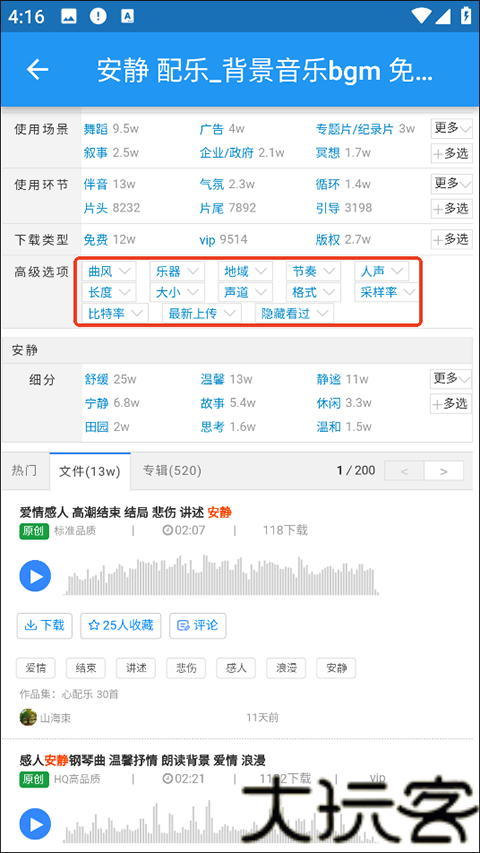
Task: Select 休闲 subcategory
Action: coord(329,403)
